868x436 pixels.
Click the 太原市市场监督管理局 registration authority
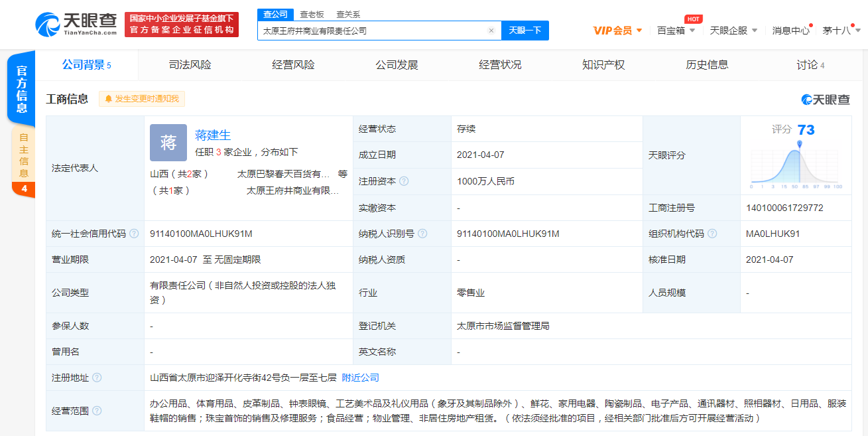coord(503,326)
